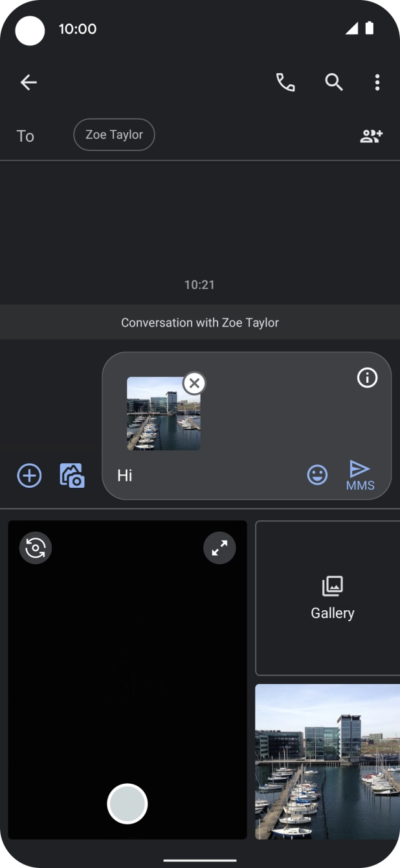Viewport: 400px width, 868px height.
Task: Tap the 10:21 timestamp
Action: tap(199, 284)
